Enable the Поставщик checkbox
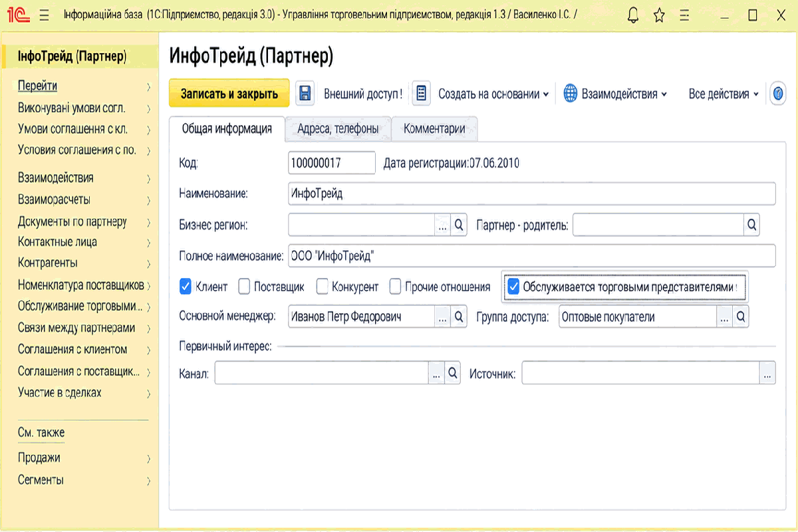The height and width of the screenshot is (532, 798). (243, 287)
